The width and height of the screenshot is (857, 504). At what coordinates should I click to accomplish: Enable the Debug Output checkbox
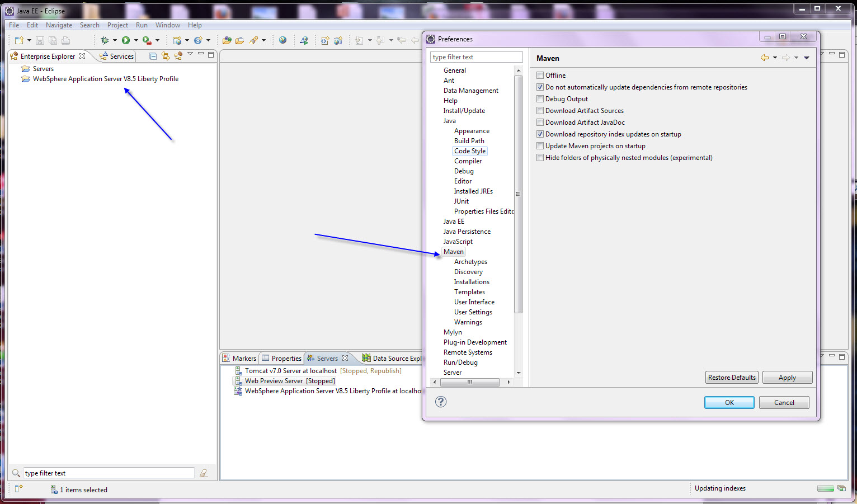pos(540,99)
